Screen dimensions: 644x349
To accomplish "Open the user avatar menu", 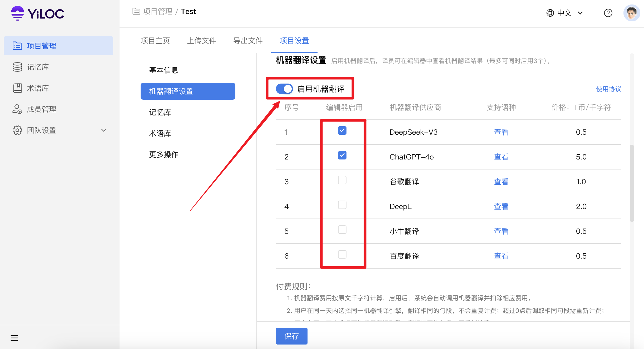I will 632,13.
